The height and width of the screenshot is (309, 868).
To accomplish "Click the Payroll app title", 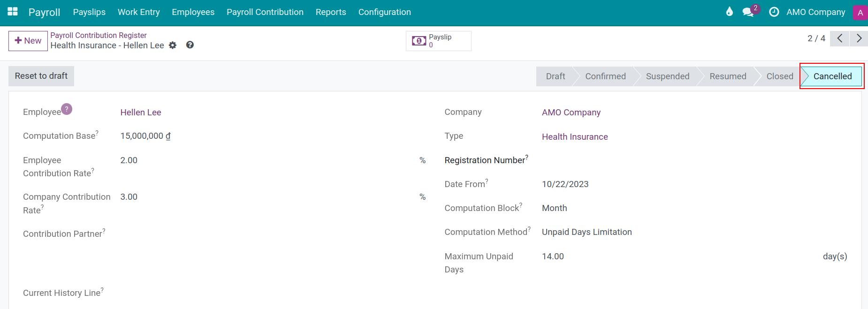I will click(x=44, y=12).
